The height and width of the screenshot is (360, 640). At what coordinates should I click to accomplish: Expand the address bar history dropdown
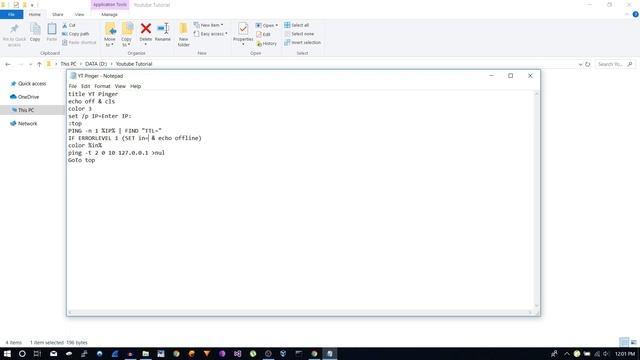click(580, 64)
